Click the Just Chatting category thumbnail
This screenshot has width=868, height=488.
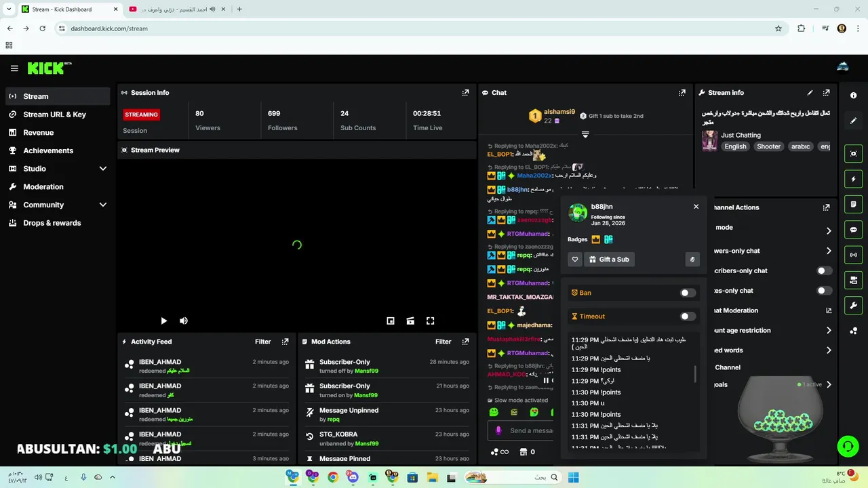pyautogui.click(x=709, y=140)
